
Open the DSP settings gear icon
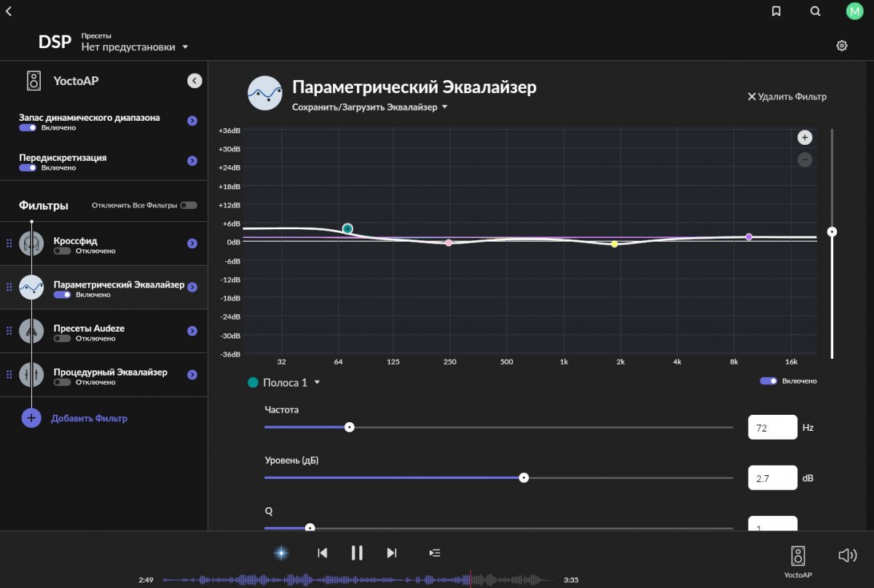842,46
